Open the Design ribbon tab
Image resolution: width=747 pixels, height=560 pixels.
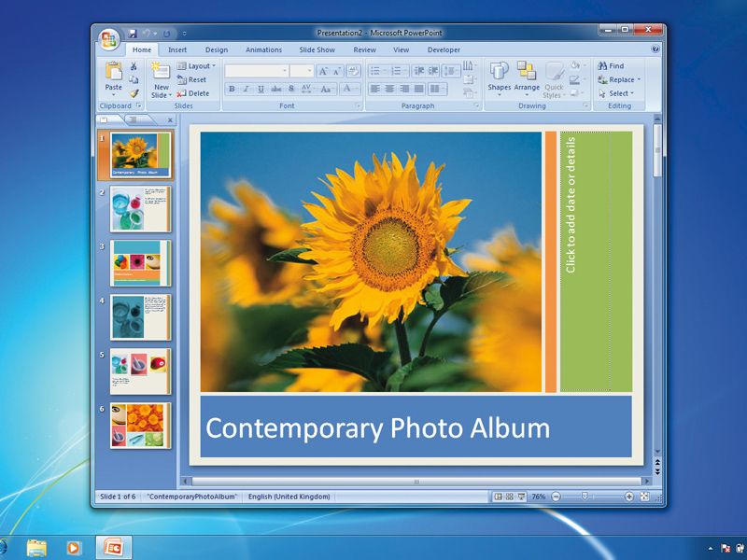pyautogui.click(x=217, y=49)
